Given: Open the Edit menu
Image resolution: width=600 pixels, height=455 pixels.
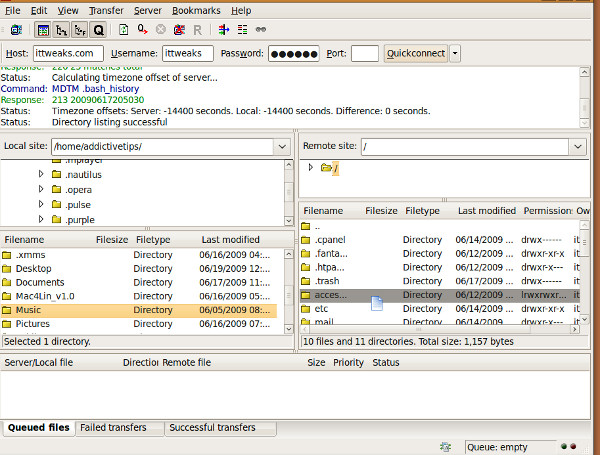Looking at the screenshot, I should pos(39,11).
